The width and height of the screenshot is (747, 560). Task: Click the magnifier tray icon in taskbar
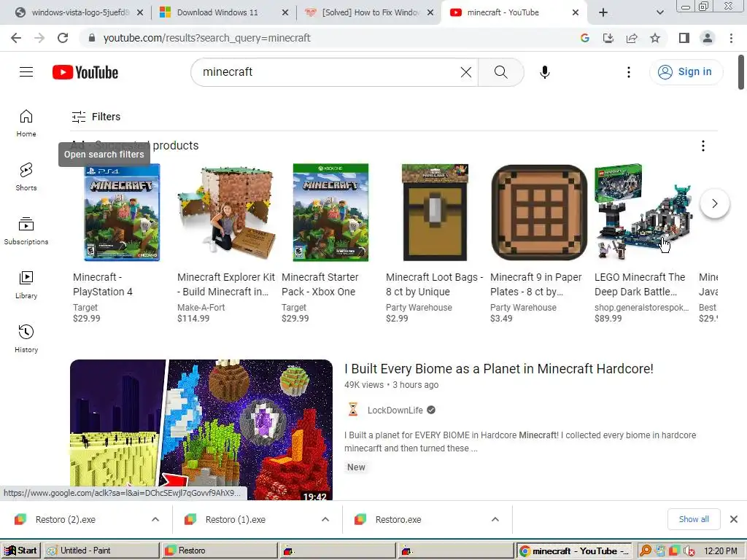[x=646, y=551]
